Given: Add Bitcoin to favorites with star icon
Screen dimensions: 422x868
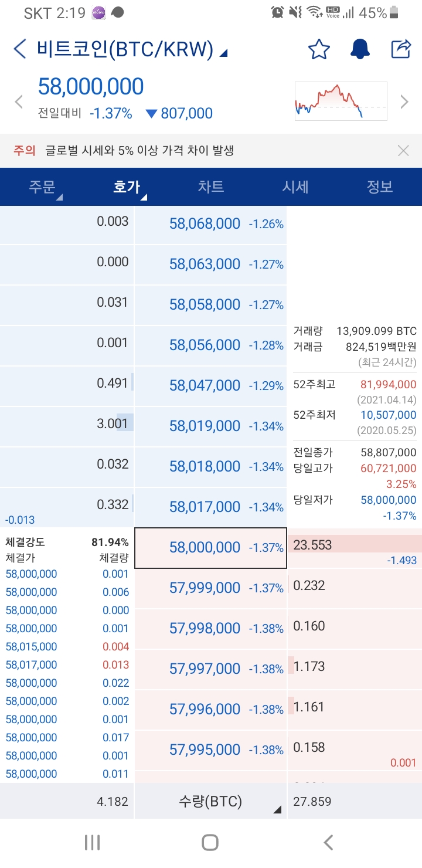Looking at the screenshot, I should coord(319,49).
